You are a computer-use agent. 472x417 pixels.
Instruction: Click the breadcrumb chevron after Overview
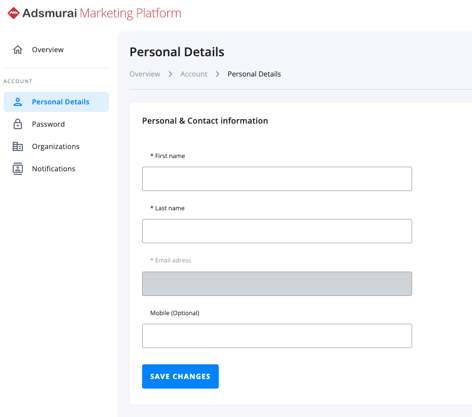170,74
